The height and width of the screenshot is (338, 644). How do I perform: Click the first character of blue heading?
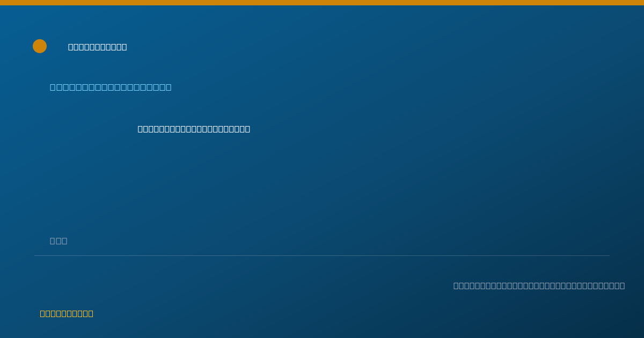[53, 87]
